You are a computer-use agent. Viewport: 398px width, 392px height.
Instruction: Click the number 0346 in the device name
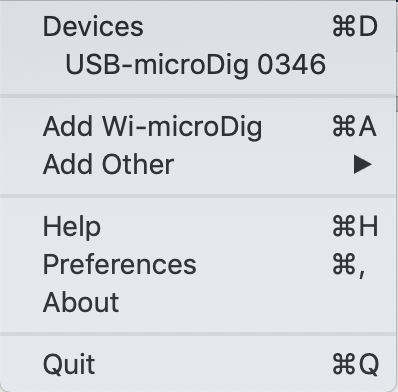(x=291, y=64)
